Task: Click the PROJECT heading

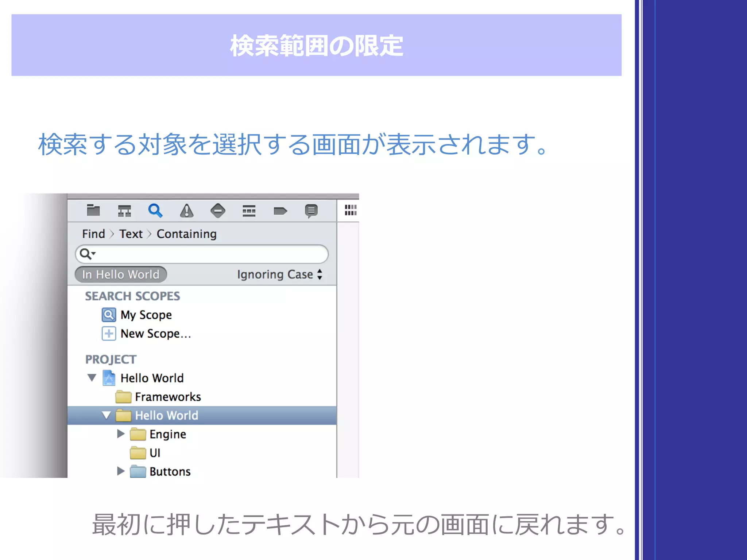Action: (x=111, y=359)
